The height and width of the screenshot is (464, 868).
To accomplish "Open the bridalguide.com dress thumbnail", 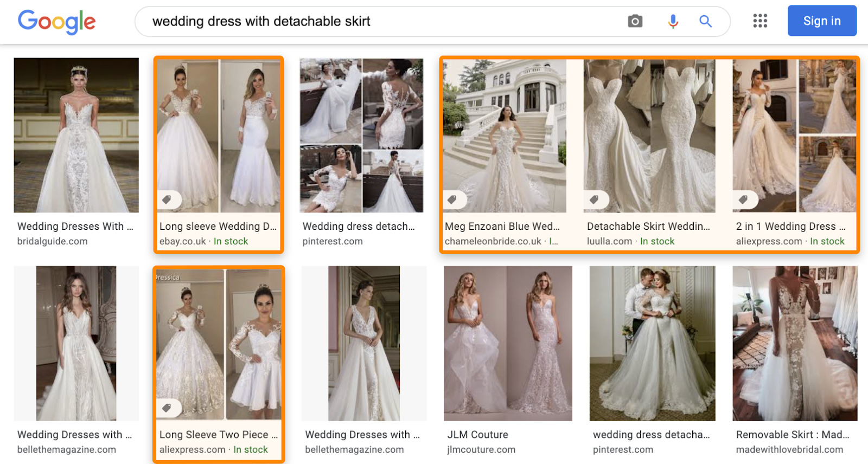I will coord(76,135).
